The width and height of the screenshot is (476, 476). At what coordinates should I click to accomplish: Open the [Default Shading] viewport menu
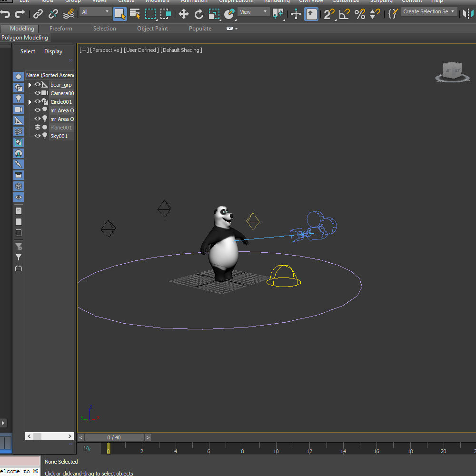tap(181, 50)
